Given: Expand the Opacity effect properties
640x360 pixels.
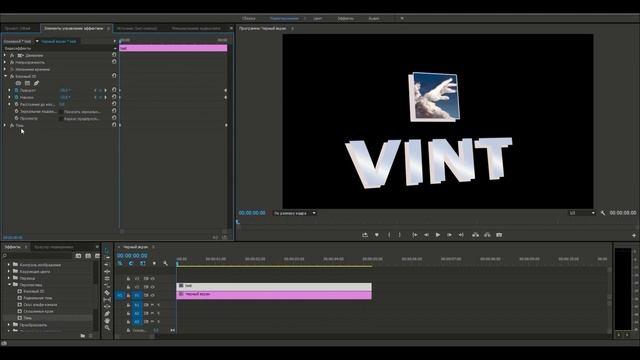Looking at the screenshot, I should pos(5,62).
